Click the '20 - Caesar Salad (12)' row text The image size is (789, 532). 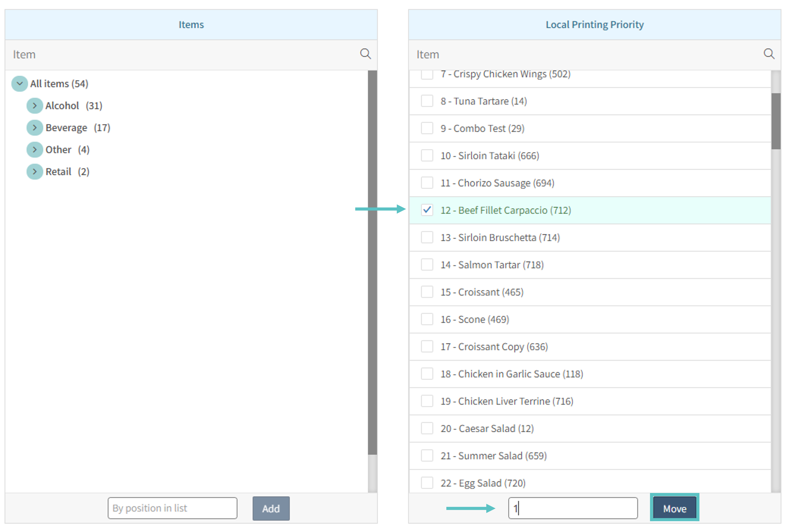click(487, 429)
